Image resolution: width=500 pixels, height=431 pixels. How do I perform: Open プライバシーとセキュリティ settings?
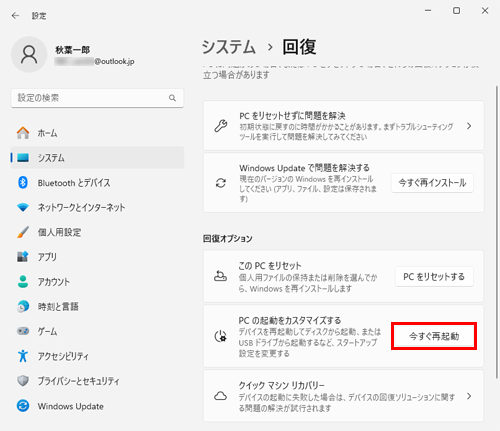tap(97, 381)
